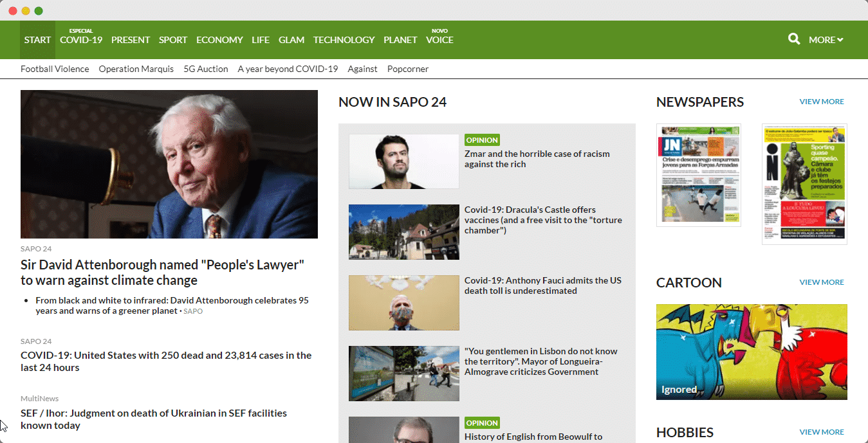Click VIEW MORE next to CARTOON

tap(822, 282)
